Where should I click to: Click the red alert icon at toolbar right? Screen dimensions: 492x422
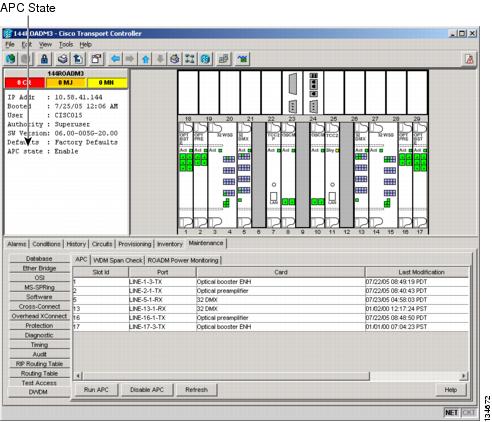coord(469,59)
